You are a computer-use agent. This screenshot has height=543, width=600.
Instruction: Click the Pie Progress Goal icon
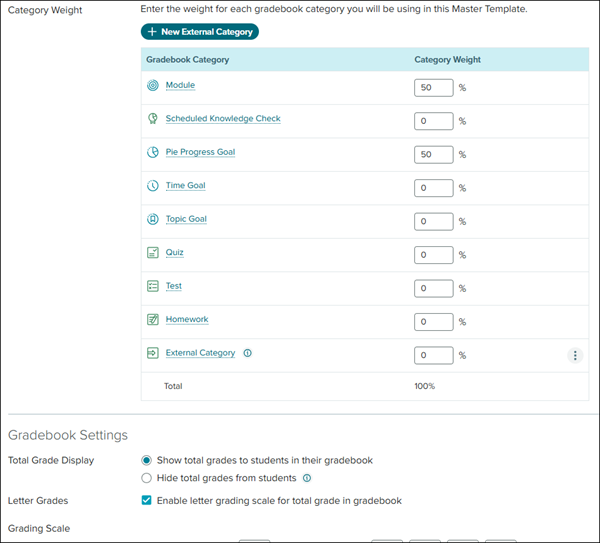coord(153,153)
